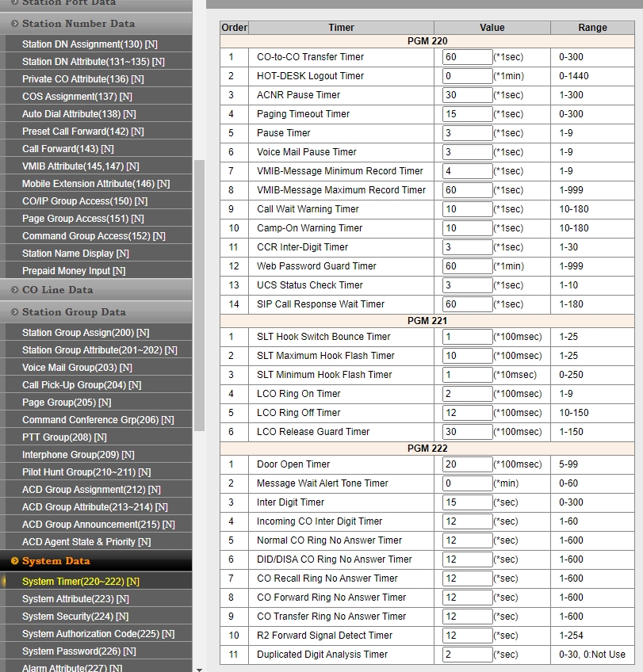Click the bullet icon next to CO Line Data

(14, 290)
